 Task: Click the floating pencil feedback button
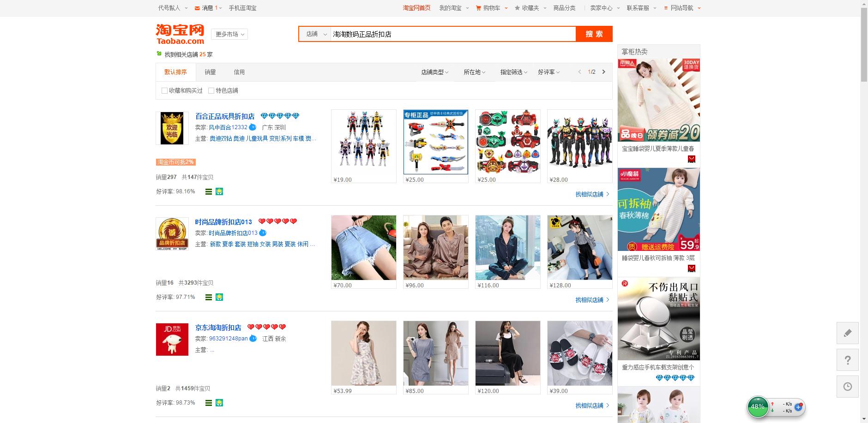[848, 333]
